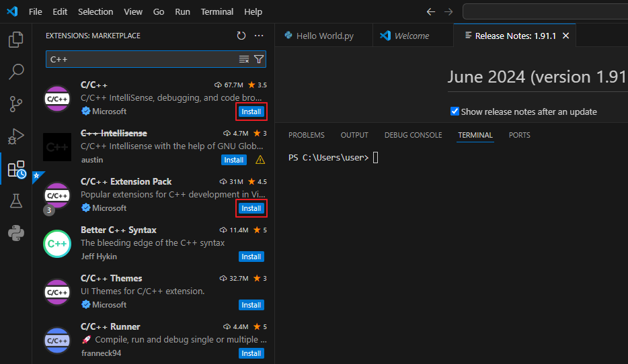Open the Edit menu
Image resolution: width=628 pixels, height=364 pixels.
[x=60, y=11]
